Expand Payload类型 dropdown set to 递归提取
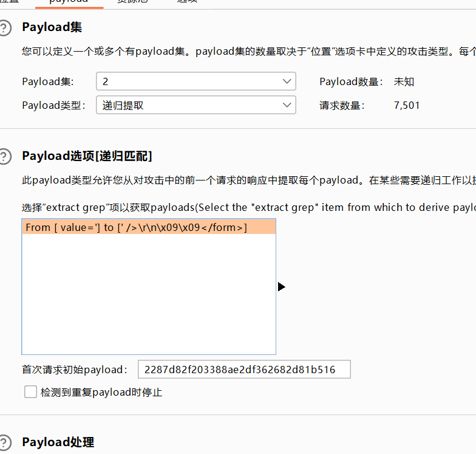The height and width of the screenshot is (454, 476). coord(195,105)
